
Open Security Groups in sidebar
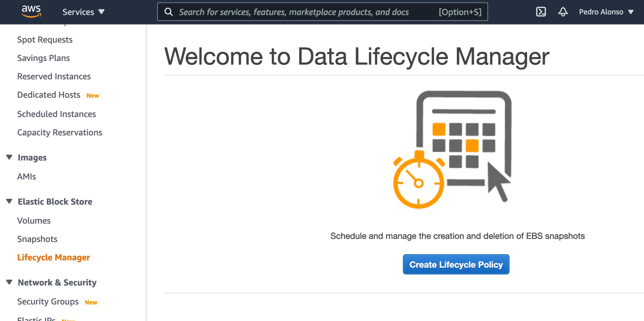click(x=48, y=302)
